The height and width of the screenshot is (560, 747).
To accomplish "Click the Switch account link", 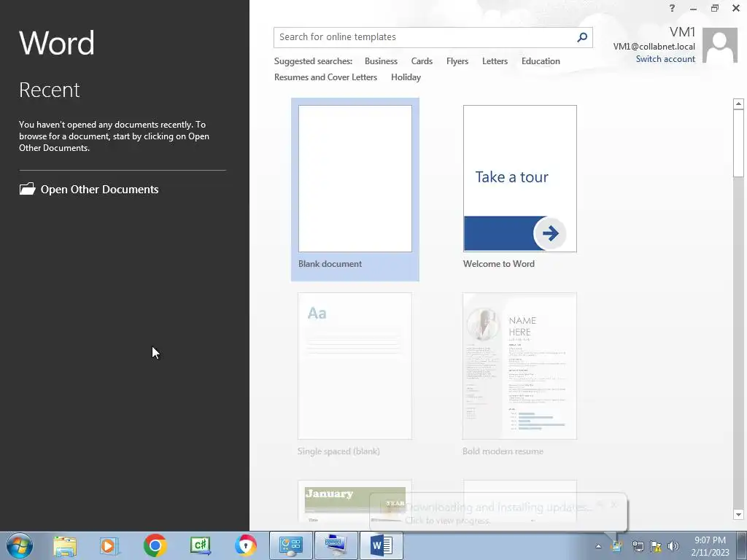I will (x=665, y=59).
